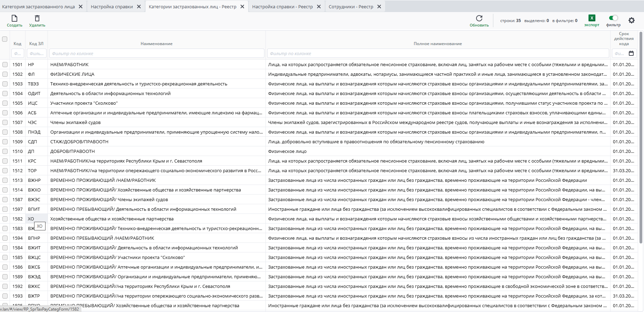Click the vertical scrollbar of the table
644x312 pixels.
pyautogui.click(x=641, y=138)
